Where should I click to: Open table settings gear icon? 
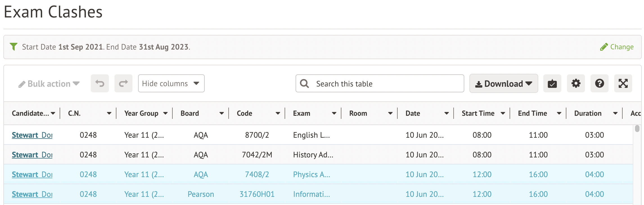coord(576,83)
